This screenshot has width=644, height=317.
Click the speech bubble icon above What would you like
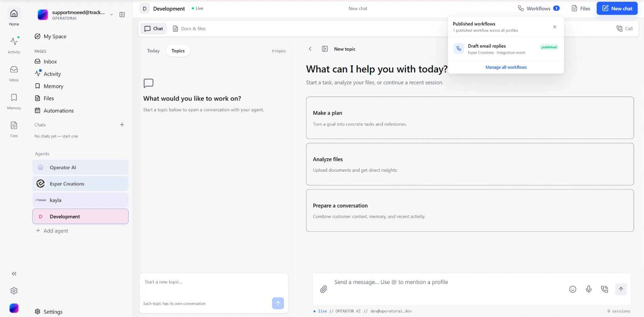(x=149, y=83)
